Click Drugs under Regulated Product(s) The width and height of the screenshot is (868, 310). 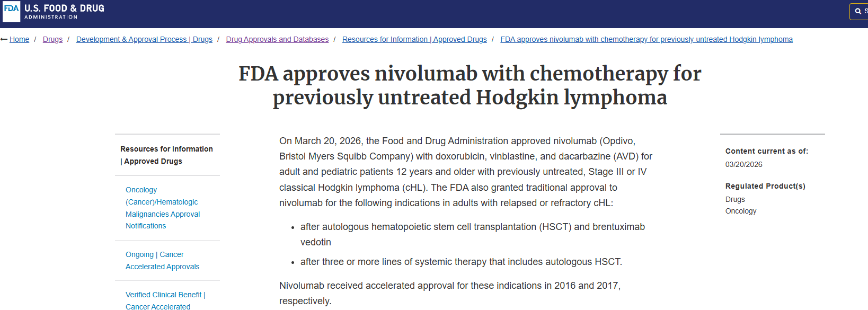[x=735, y=199]
